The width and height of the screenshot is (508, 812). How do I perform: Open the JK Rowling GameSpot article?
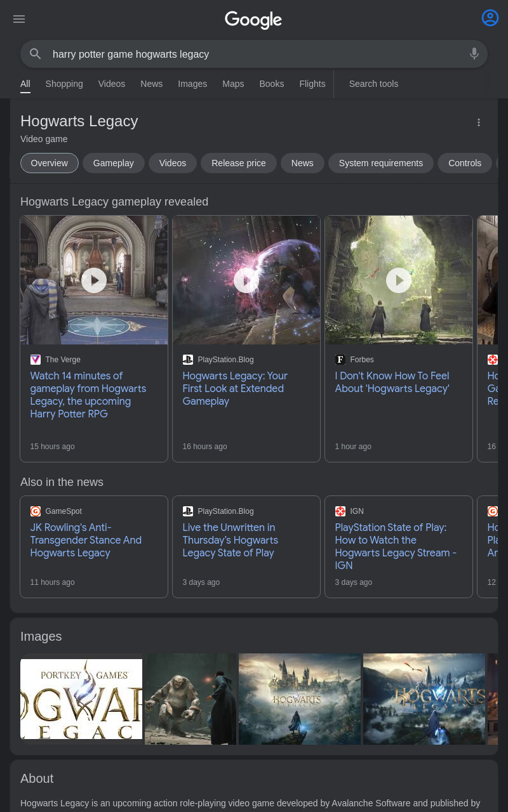coord(86,540)
